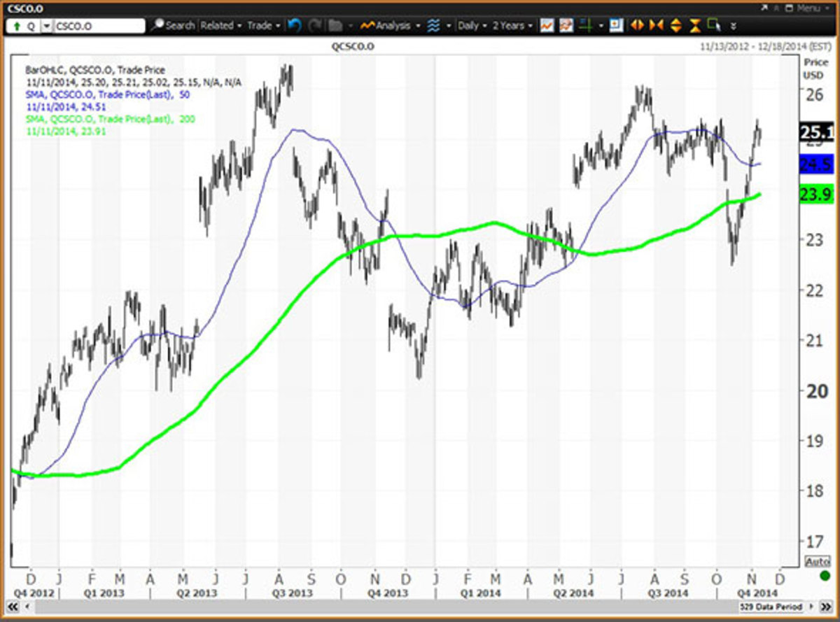Viewport: 840px width, 622px height.
Task: Expand the quote type Q dropdown arrow
Action: pyautogui.click(x=46, y=26)
